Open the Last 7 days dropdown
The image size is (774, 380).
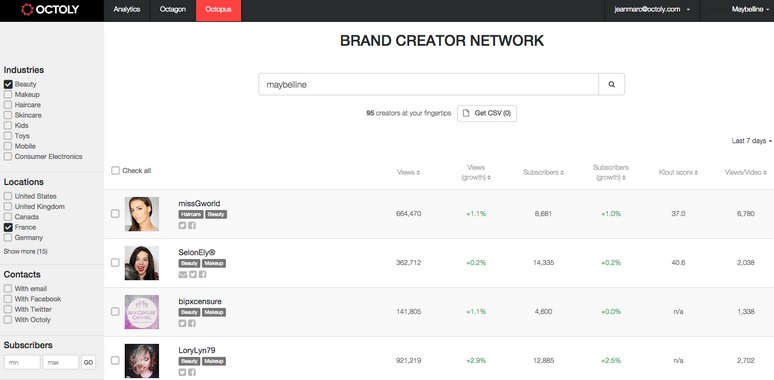click(751, 141)
